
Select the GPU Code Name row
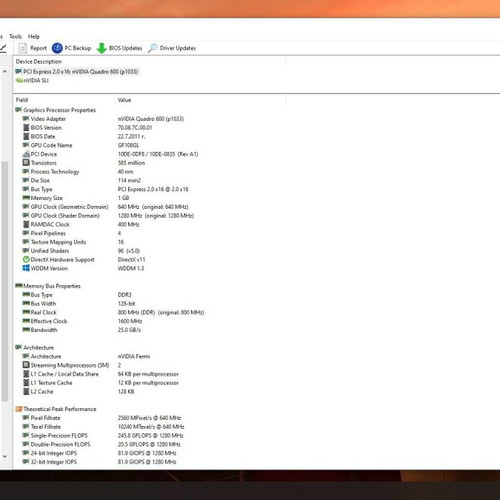coord(81,145)
